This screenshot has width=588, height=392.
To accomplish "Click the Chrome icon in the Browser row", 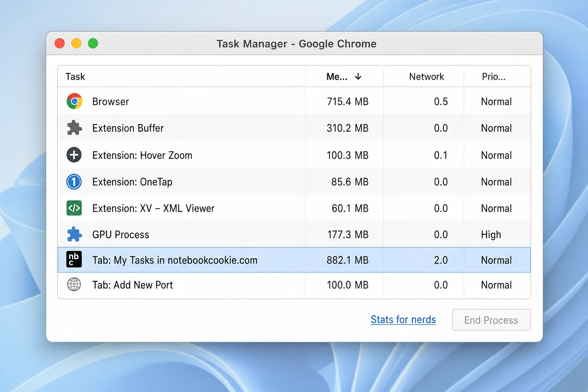I will tap(74, 101).
